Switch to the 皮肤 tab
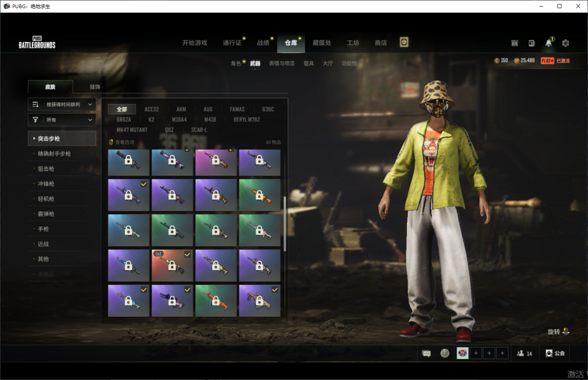 click(50, 87)
